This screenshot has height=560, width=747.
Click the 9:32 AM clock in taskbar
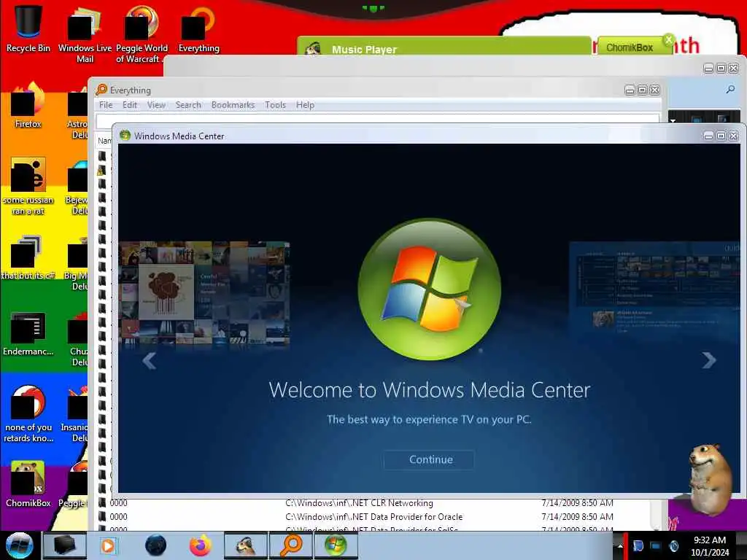[709, 540]
